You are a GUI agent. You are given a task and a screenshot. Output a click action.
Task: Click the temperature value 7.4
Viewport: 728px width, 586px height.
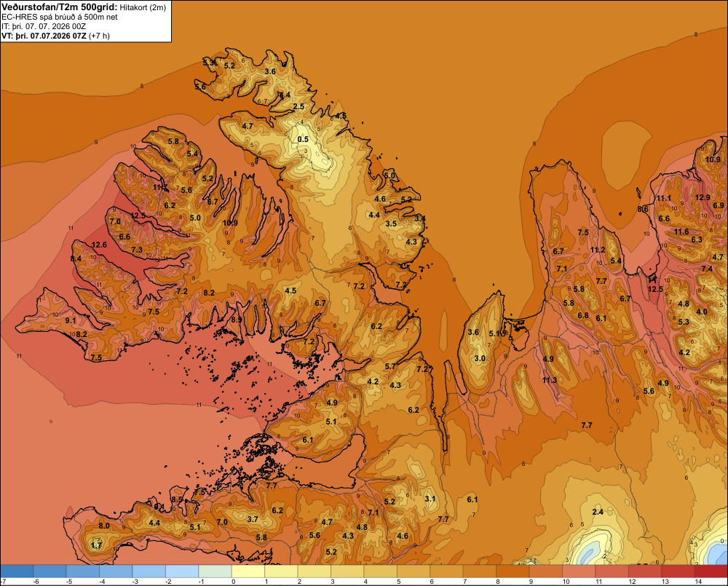pyautogui.click(x=707, y=269)
